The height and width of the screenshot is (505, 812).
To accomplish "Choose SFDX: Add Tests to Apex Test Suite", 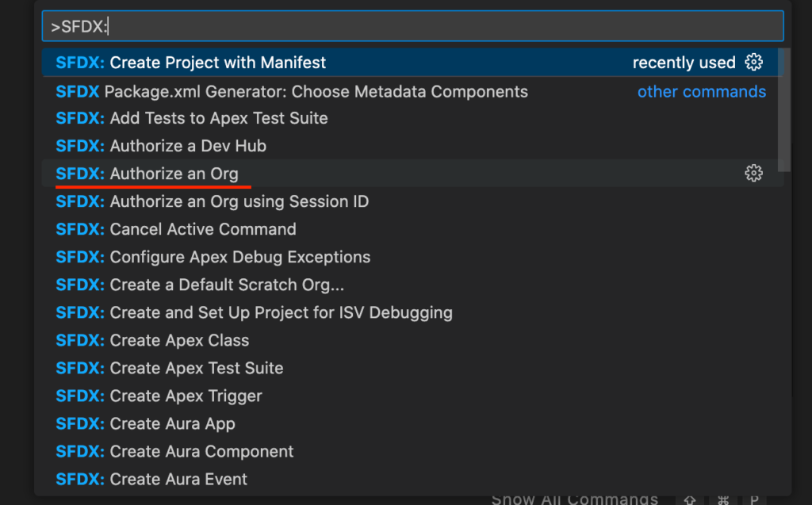I will click(x=191, y=118).
